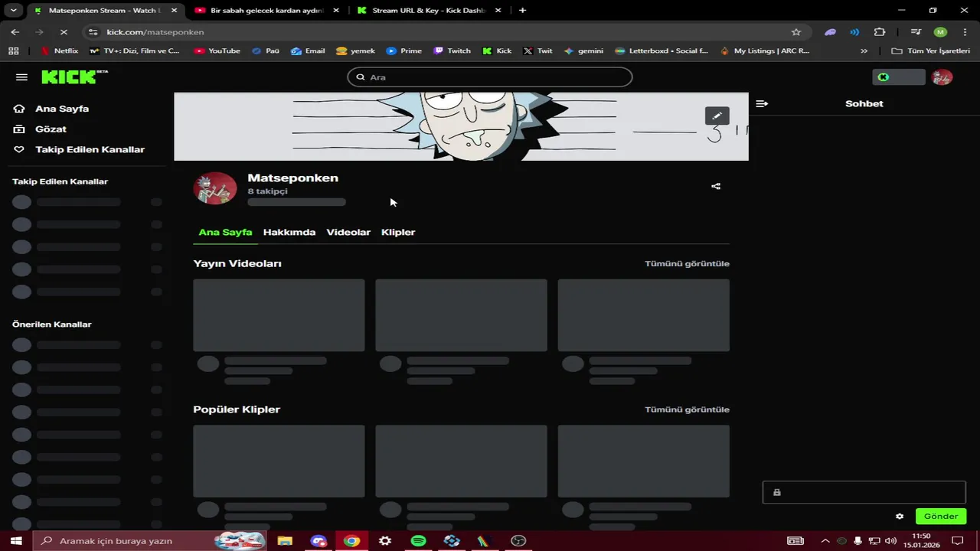This screenshot has width=980, height=551.
Task: Click the share icon beside Matseponken
Action: (x=716, y=186)
